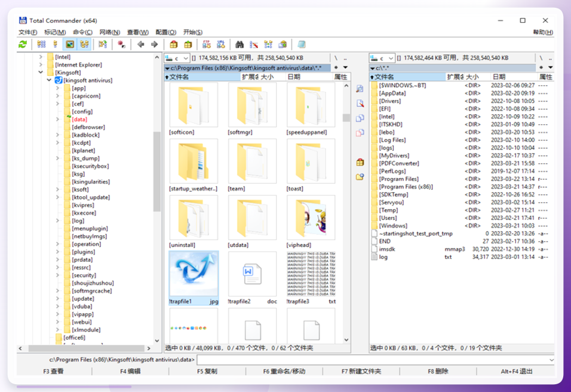
Task: Select the !trapfile1 jpg thumbnail
Action: click(194, 278)
